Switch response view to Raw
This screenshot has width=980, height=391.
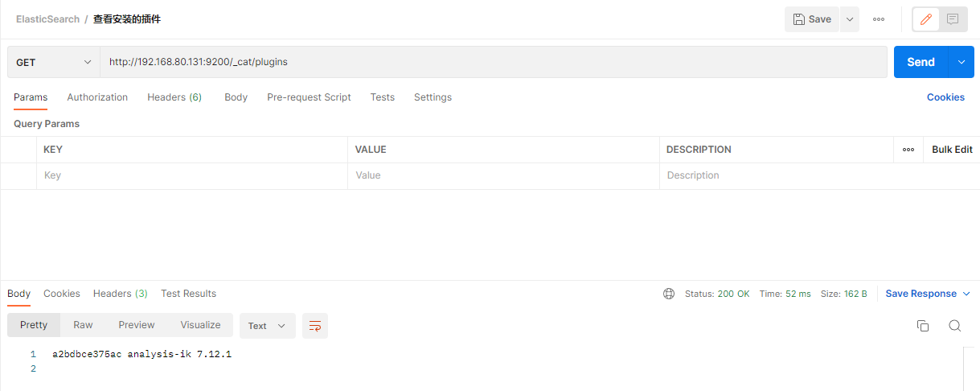tap(83, 325)
